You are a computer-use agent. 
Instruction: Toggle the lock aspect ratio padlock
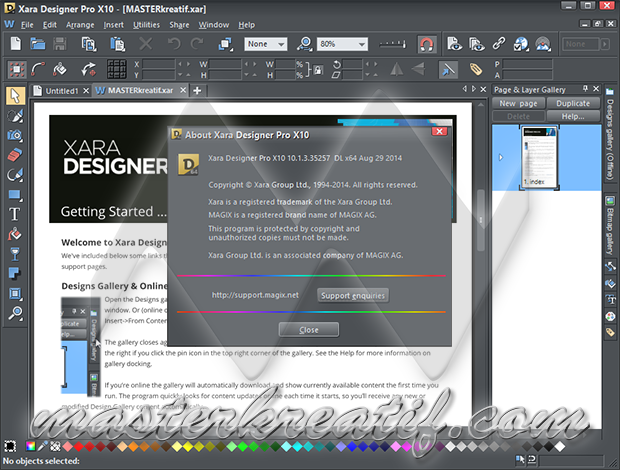[x=318, y=70]
